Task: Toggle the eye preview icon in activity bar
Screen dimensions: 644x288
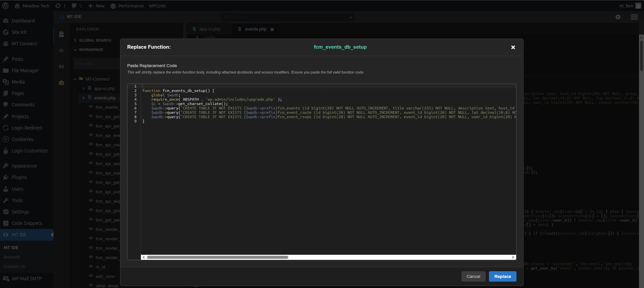Action: click(61, 50)
